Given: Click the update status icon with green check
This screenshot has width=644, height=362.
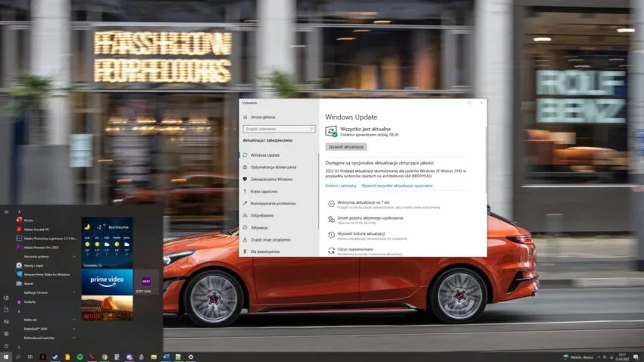Looking at the screenshot, I should (x=331, y=131).
